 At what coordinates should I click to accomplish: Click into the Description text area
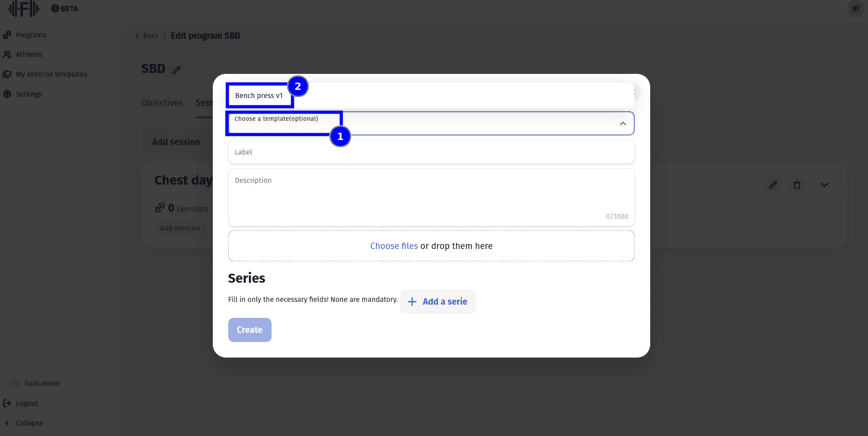pyautogui.click(x=431, y=196)
